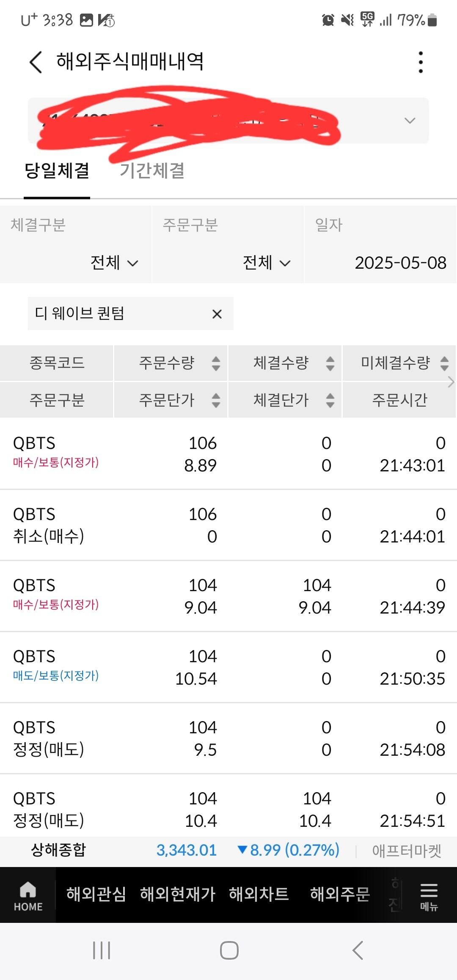Viewport: 457px width, 980px height.
Task: Tap the 2025-05-08 date field
Action: pos(400,263)
